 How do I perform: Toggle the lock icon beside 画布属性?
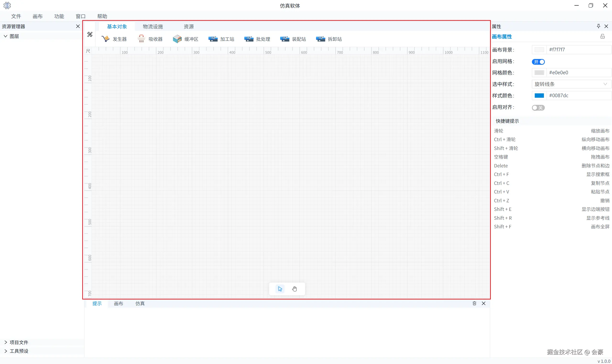[602, 37]
